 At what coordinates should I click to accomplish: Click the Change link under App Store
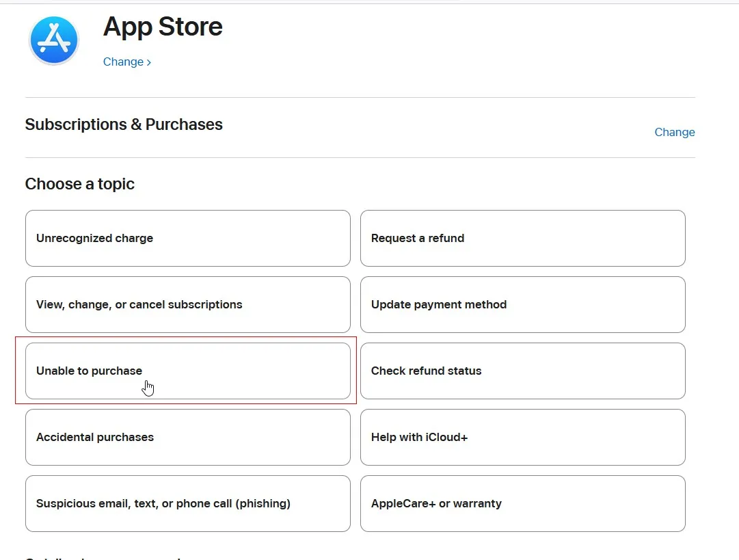pyautogui.click(x=123, y=62)
